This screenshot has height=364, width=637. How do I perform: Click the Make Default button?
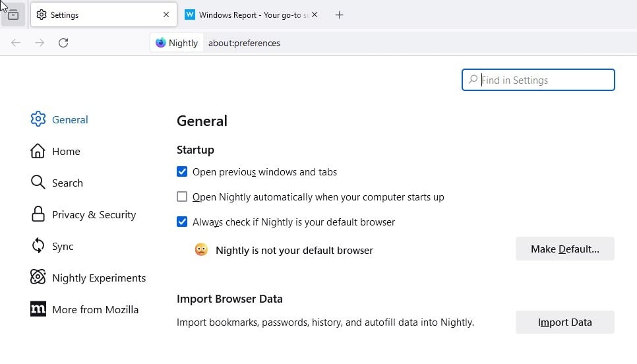pos(565,249)
